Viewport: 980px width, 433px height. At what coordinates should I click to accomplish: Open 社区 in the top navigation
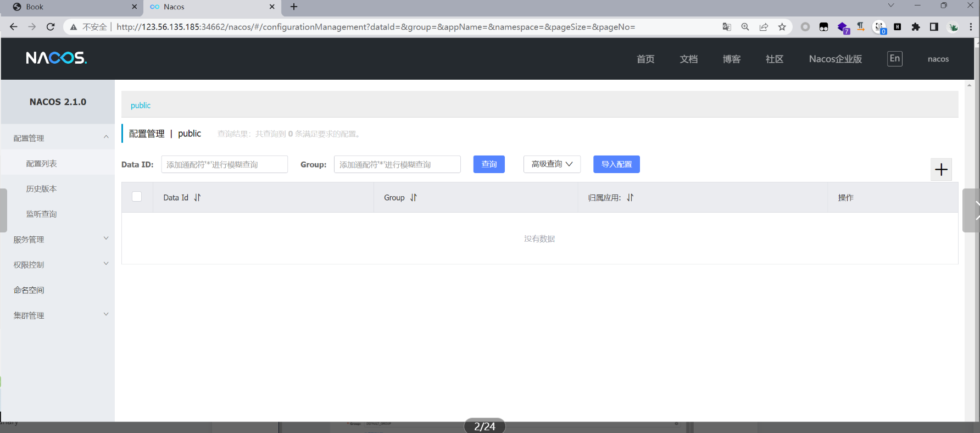[775, 59]
